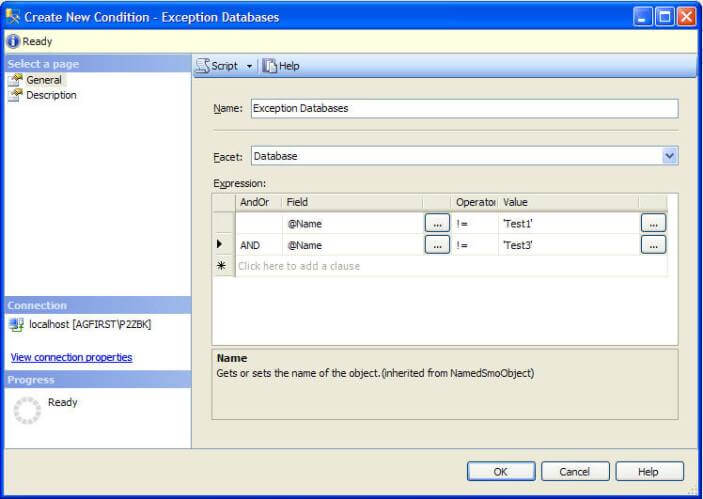Click the != operator in 'Test3' row
This screenshot has width=703, height=499.
pyautogui.click(x=474, y=245)
